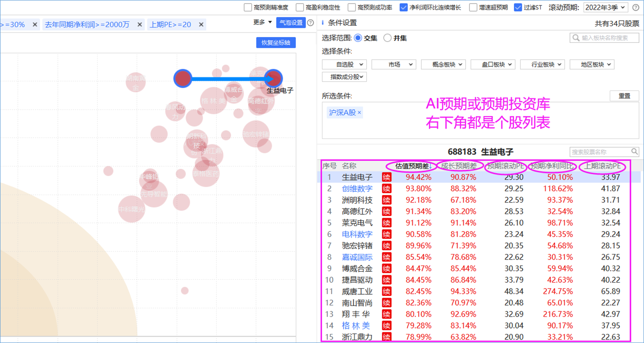Image resolution: width=644 pixels, height=343 pixels.
Task: Click the 续 badge for 洲明科技
Action: point(387,200)
